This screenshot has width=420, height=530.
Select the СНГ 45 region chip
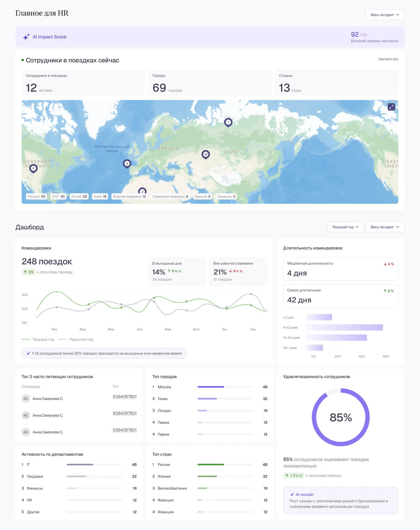click(58, 196)
